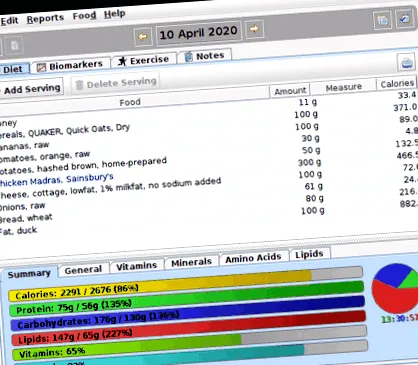Click the 30 g amount cell
The height and width of the screenshot is (365, 418).
point(310,138)
